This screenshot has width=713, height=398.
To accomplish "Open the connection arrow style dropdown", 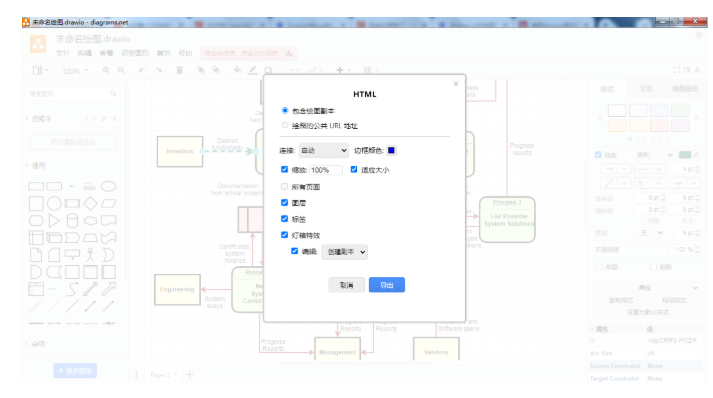I will (x=292, y=70).
